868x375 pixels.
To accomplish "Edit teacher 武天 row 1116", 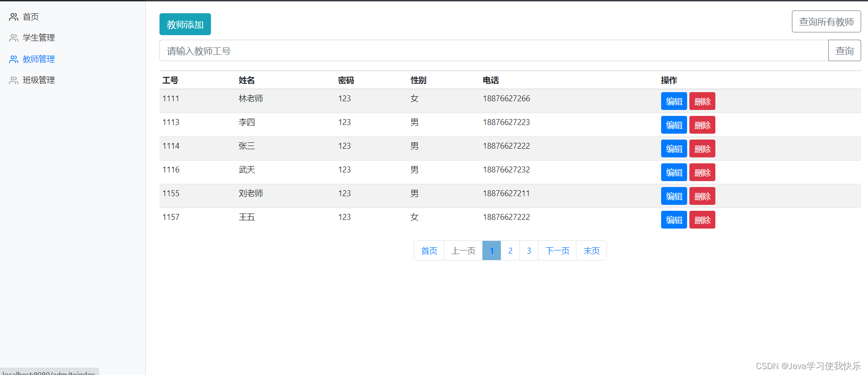I will tap(674, 172).
